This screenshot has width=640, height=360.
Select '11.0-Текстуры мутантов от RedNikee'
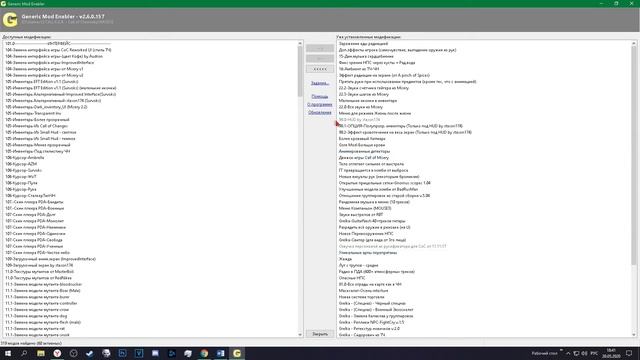point(38,278)
